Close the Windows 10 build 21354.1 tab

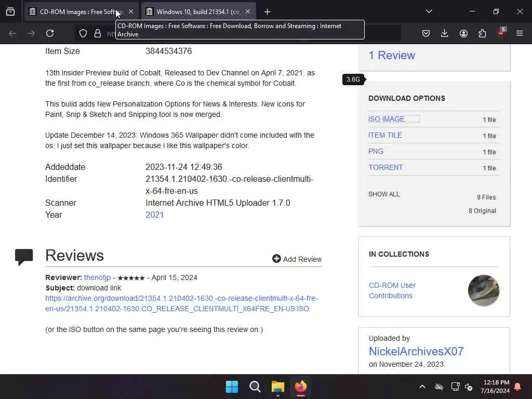[x=248, y=12]
